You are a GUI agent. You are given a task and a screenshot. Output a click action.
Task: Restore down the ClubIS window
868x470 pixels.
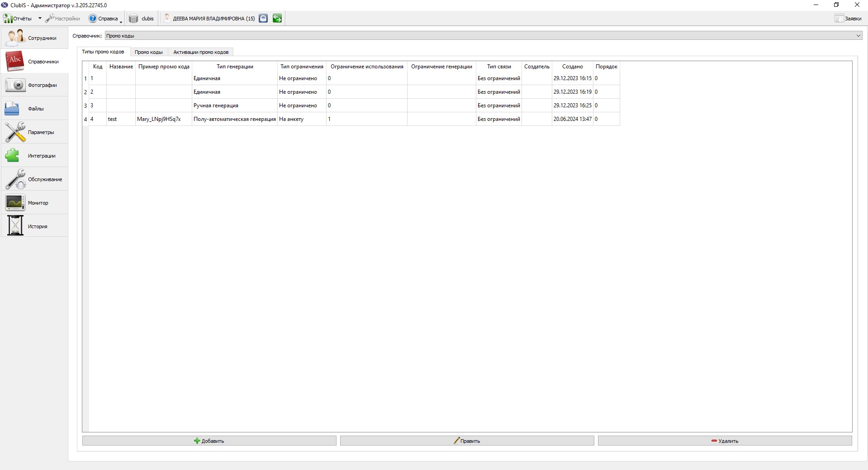coord(836,5)
